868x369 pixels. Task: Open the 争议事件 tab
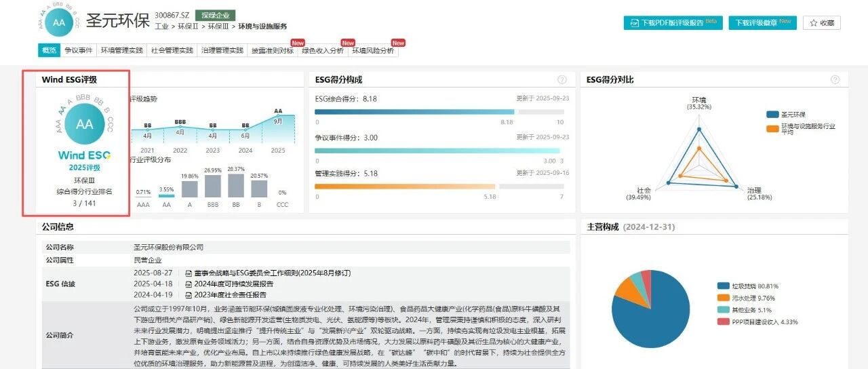(x=78, y=50)
